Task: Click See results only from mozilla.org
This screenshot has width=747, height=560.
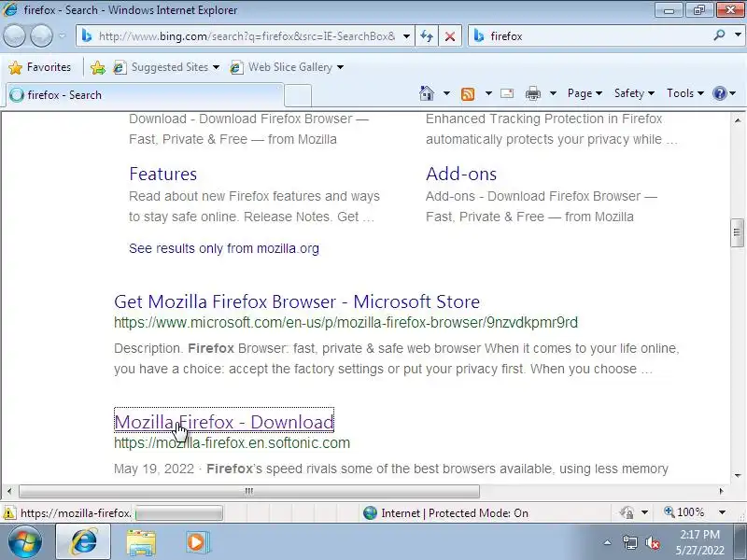Action: click(x=224, y=248)
